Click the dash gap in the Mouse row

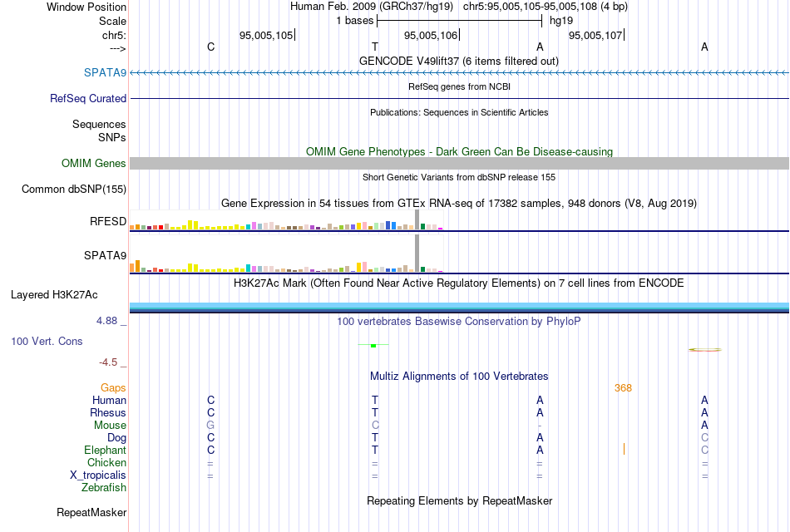point(540,426)
